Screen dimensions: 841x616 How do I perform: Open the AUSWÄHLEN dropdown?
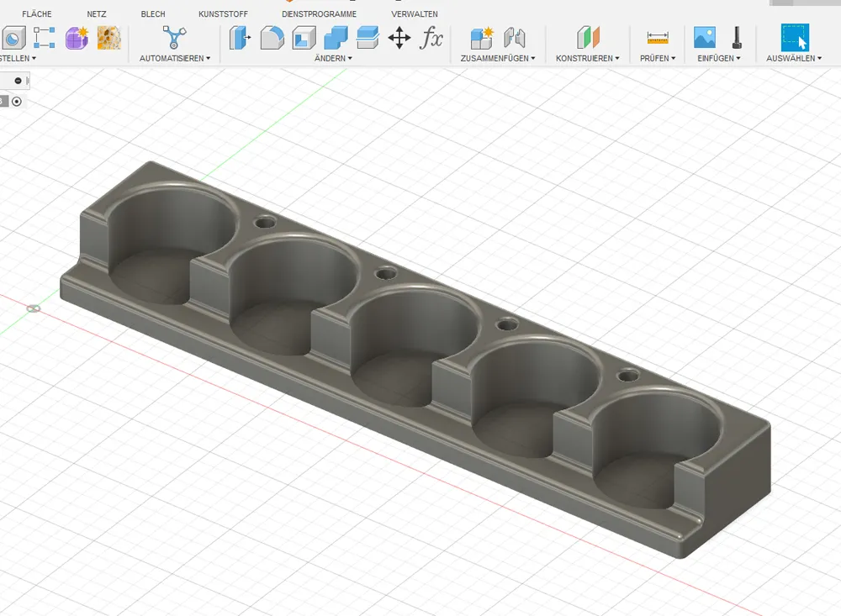click(794, 59)
